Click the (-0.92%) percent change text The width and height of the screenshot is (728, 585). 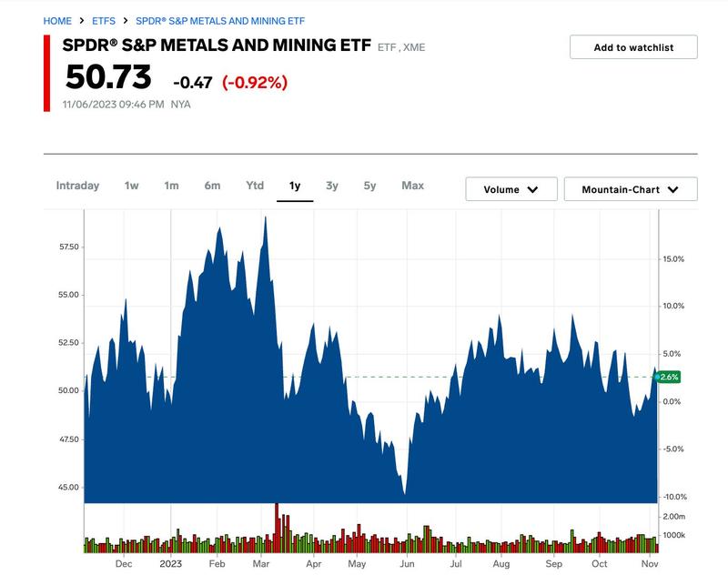[x=255, y=83]
